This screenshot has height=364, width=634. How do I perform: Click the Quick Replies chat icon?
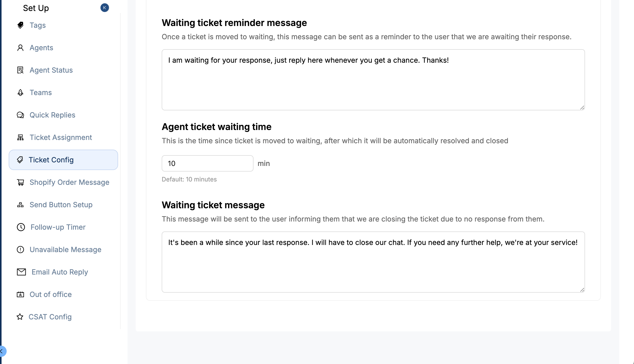pos(20,115)
